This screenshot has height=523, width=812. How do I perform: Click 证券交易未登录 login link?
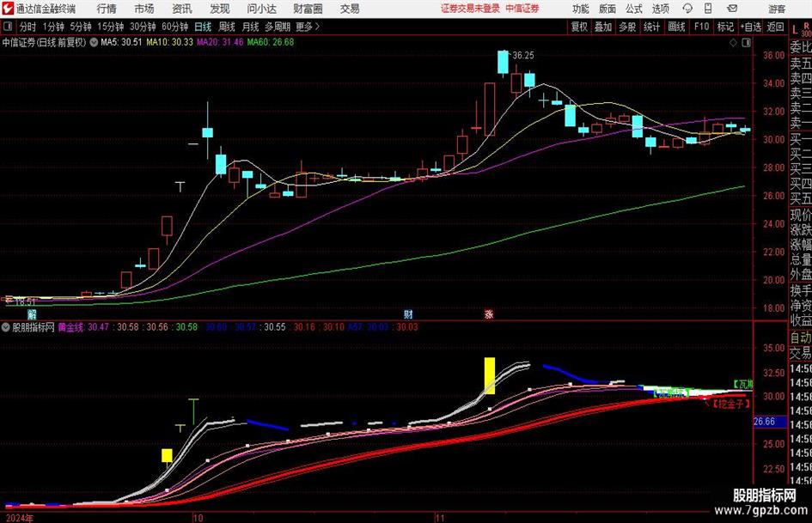pos(470,9)
